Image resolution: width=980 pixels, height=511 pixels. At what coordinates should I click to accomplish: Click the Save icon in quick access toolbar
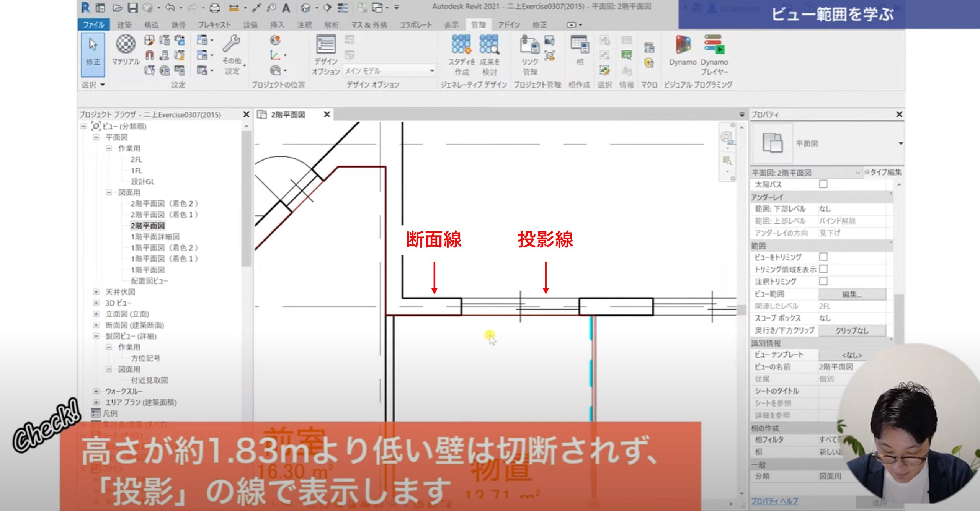pos(132,8)
